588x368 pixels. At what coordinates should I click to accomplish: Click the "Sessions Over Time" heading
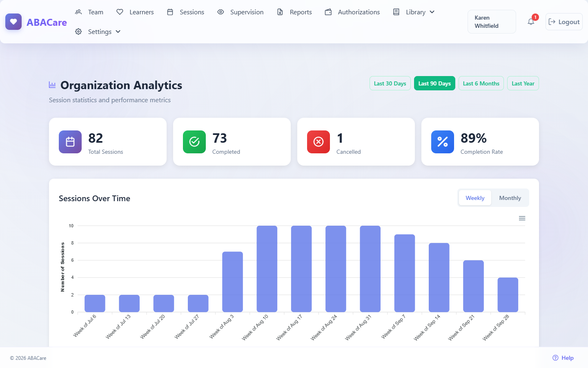(x=94, y=198)
